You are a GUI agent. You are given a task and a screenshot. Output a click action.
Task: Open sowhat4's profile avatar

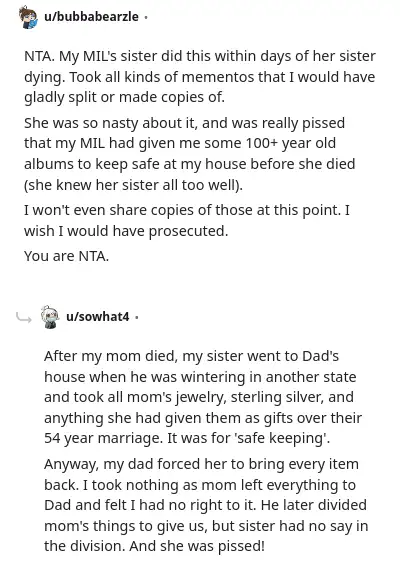(50, 317)
